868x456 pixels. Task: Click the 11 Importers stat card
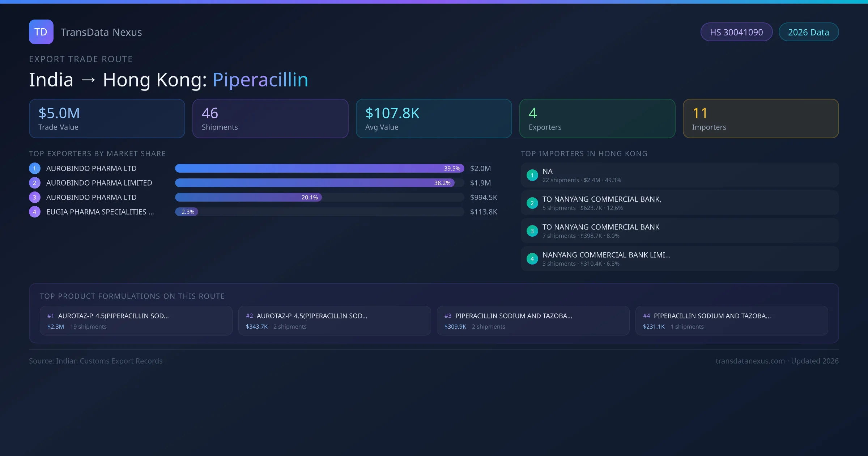tap(761, 118)
